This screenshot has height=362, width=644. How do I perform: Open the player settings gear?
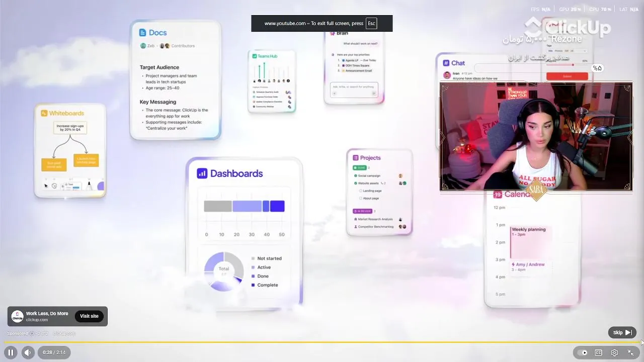[x=614, y=352]
